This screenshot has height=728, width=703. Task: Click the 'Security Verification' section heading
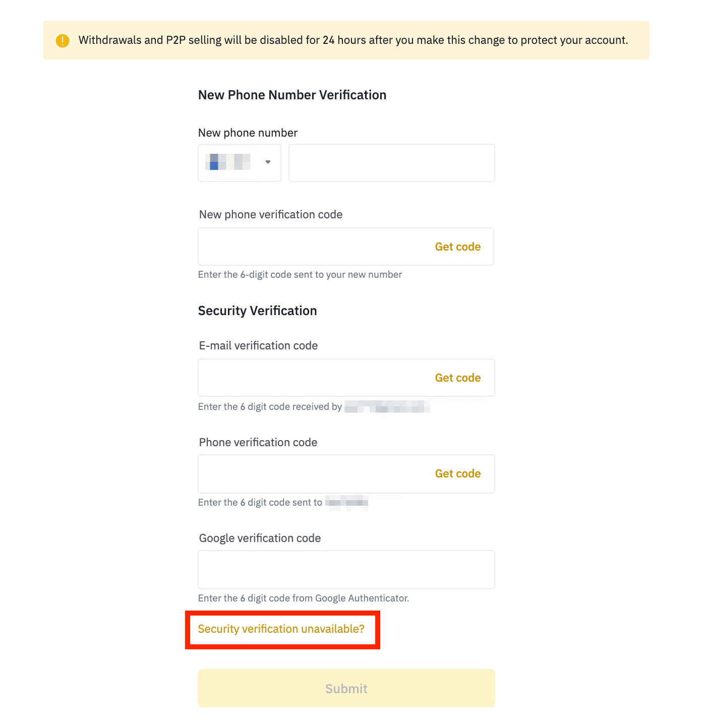[x=257, y=311]
